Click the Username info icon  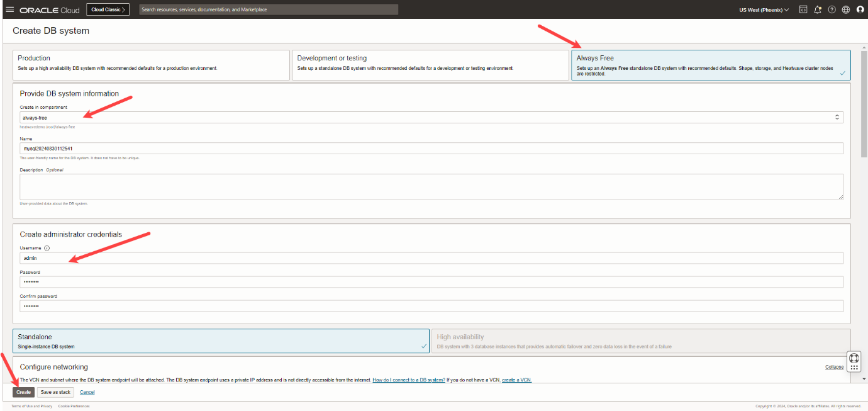click(47, 248)
